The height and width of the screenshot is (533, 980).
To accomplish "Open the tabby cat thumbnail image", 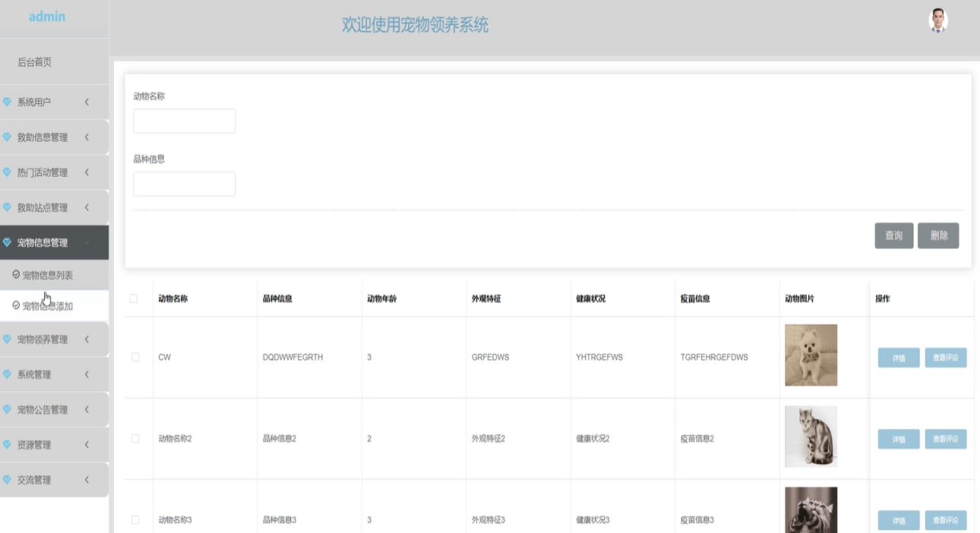I will point(811,437).
